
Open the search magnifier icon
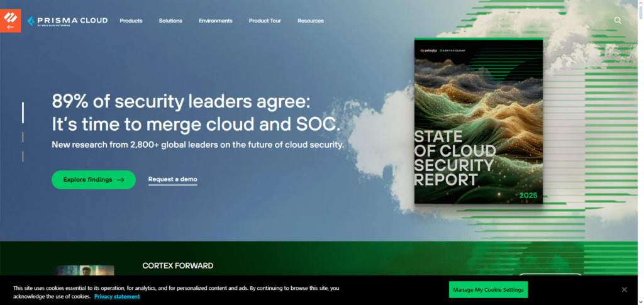[618, 21]
